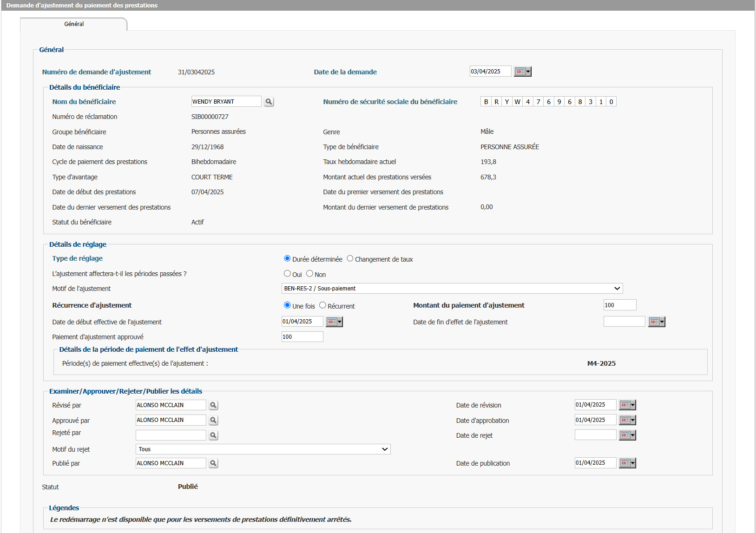Select Récurrent recurrence option
Screen dimensions: 756x533
[x=322, y=305]
